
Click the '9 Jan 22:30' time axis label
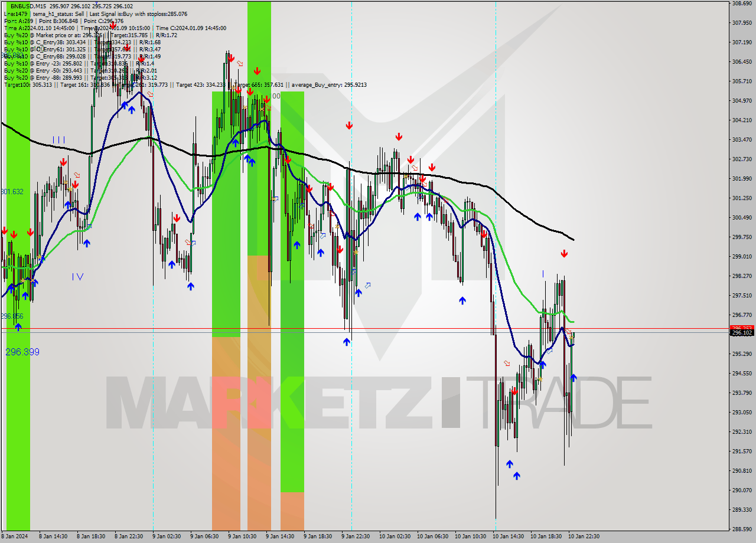click(x=356, y=537)
